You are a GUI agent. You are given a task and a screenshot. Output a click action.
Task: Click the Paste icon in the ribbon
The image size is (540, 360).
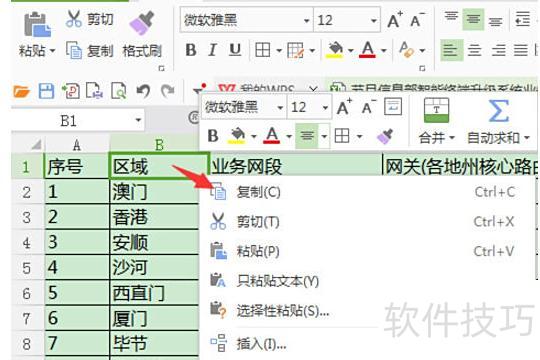[37, 24]
